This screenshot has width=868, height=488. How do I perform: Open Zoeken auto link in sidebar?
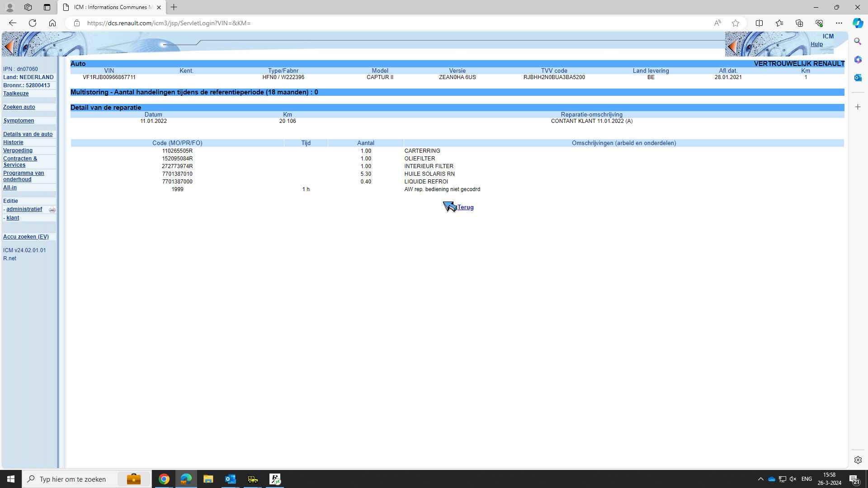[19, 107]
